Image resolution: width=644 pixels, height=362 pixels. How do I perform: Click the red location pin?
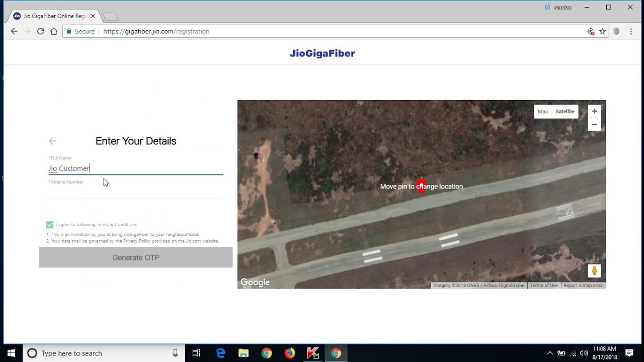pyautogui.click(x=422, y=187)
